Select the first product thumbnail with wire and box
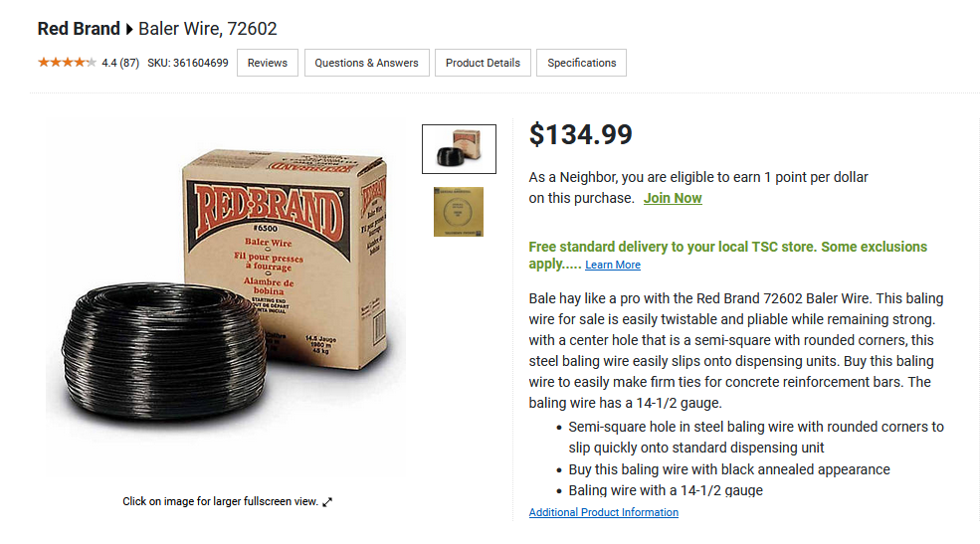Image resolution: width=980 pixels, height=544 pixels. coord(459,148)
